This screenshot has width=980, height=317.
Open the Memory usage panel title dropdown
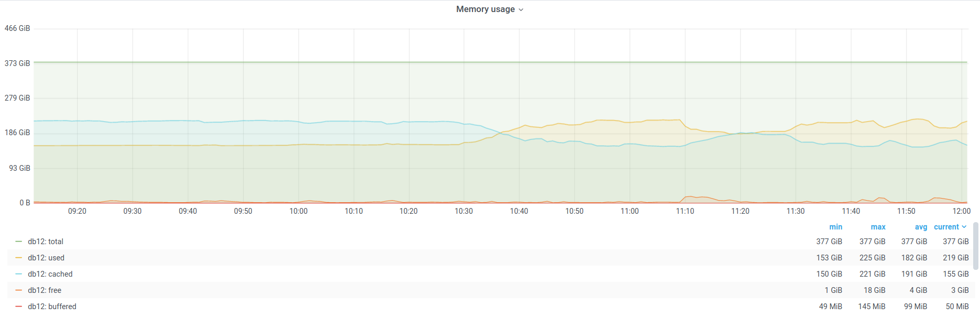click(x=486, y=9)
